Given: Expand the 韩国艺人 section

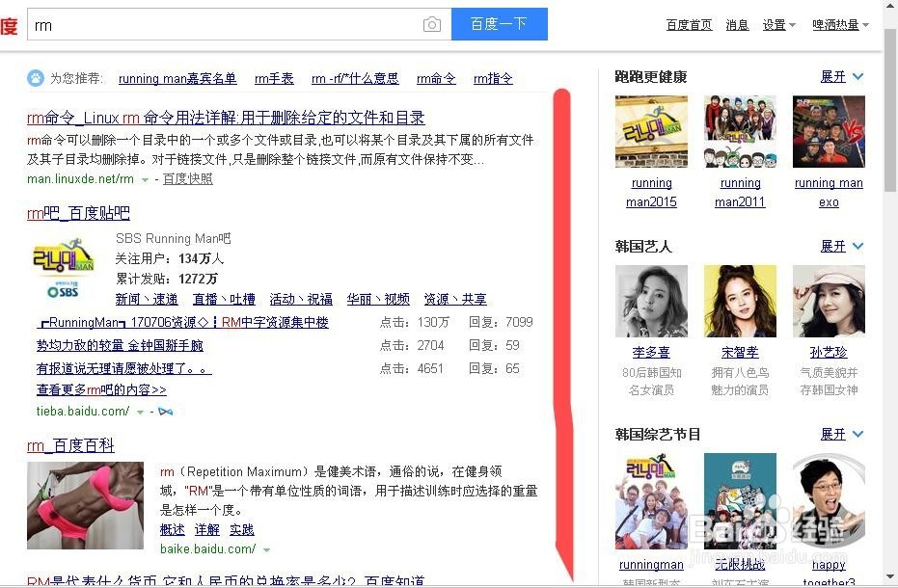Looking at the screenshot, I should tap(842, 246).
